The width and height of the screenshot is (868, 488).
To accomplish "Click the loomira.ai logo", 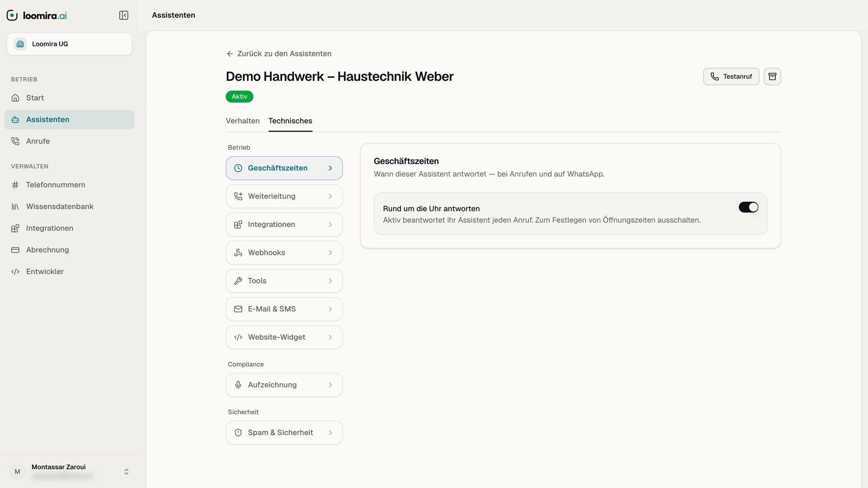I will coord(37,15).
